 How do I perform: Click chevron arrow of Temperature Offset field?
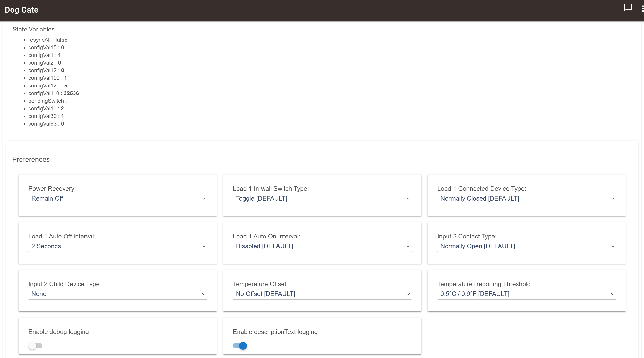click(408, 294)
